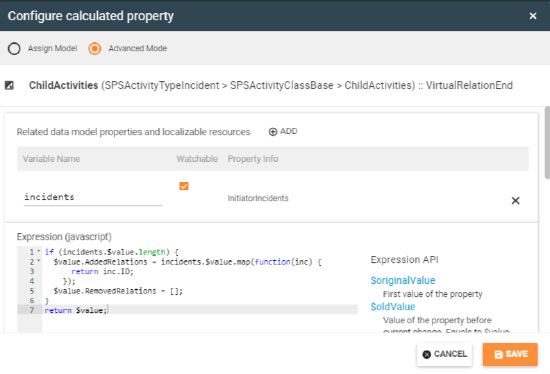The width and height of the screenshot is (550, 374).
Task: Click line number 5 in the gutter
Action: 32,291
